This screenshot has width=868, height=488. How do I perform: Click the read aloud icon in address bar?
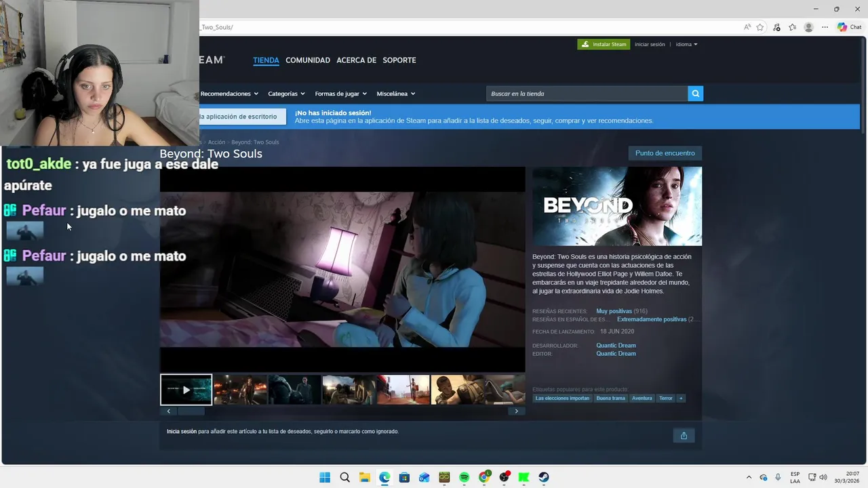(747, 27)
